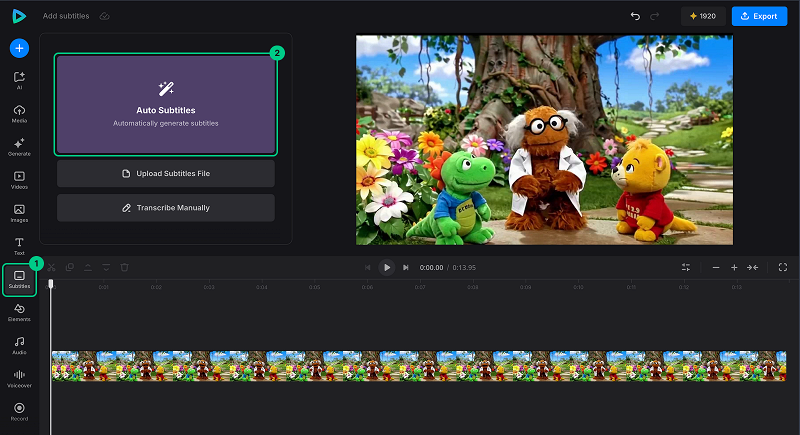Click the 1920 credits button
The height and width of the screenshot is (435, 800).
(x=703, y=16)
